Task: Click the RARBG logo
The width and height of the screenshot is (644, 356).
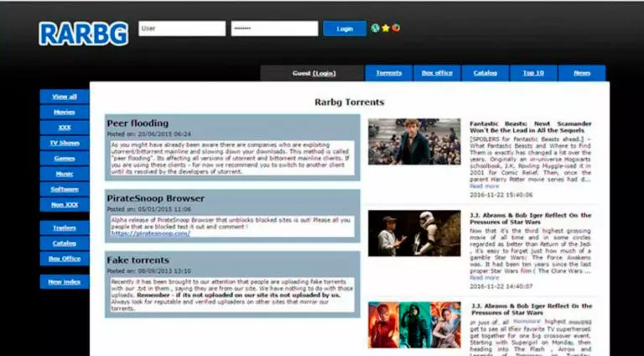Action: [83, 32]
